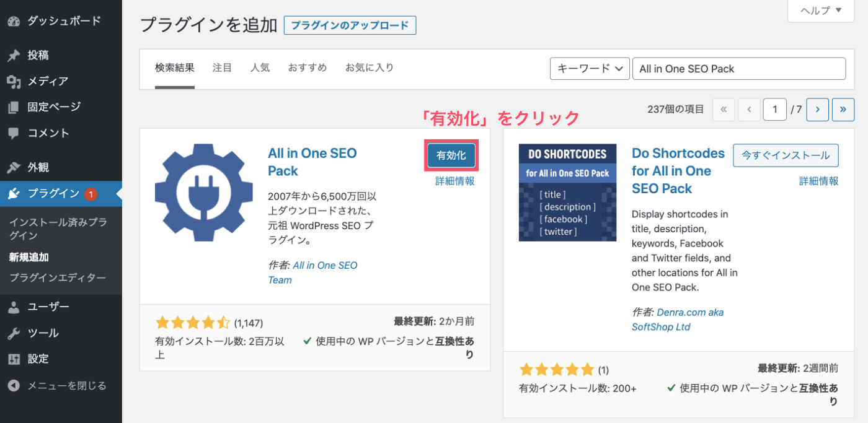Click 最終更新: 2週間前 text
The height and width of the screenshot is (423, 868).
[798, 368]
